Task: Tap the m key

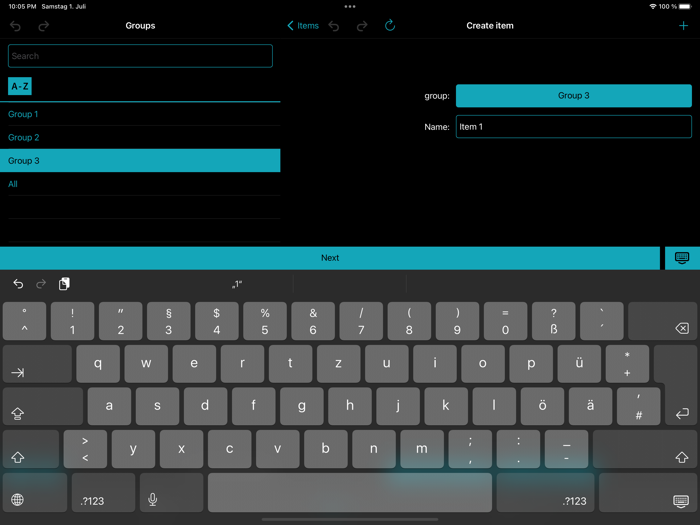Action: click(x=422, y=449)
